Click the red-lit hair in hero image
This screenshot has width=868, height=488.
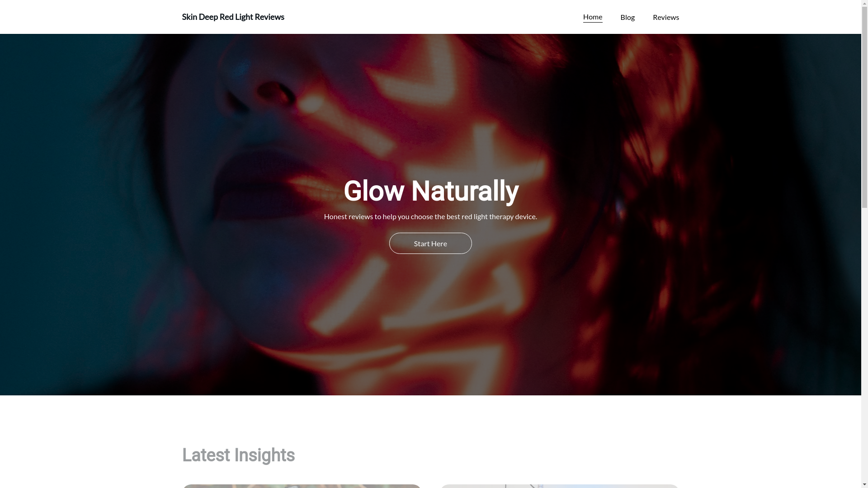point(656,136)
